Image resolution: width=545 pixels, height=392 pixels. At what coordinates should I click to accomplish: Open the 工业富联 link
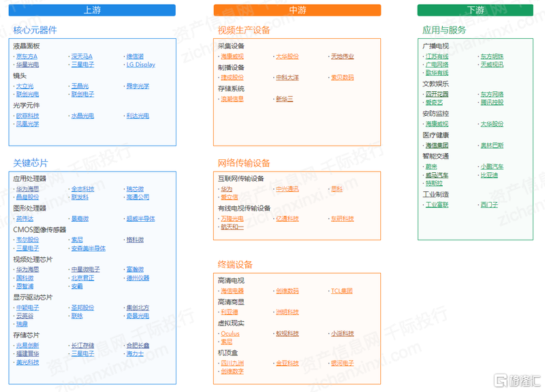pyautogui.click(x=437, y=205)
